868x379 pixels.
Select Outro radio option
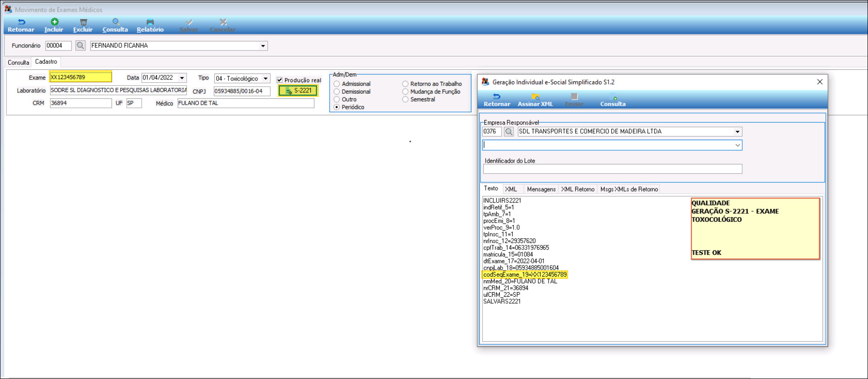(x=337, y=100)
